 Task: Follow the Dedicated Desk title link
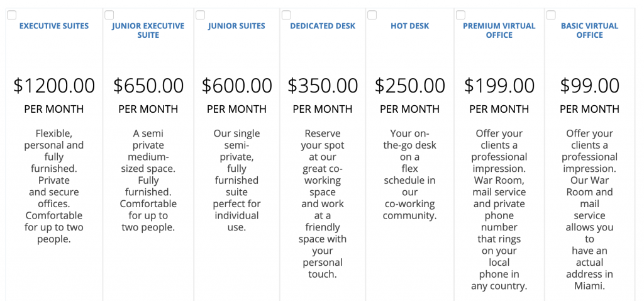323,26
